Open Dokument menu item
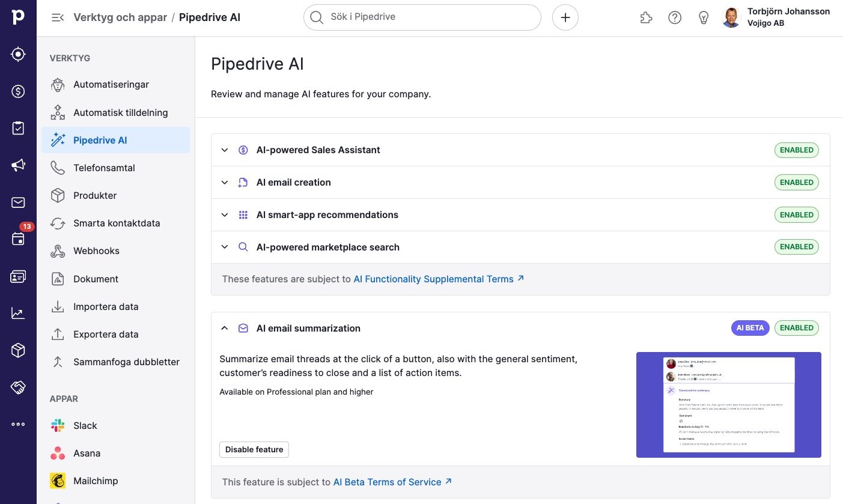Viewport: 843px width, 504px height. click(115, 279)
